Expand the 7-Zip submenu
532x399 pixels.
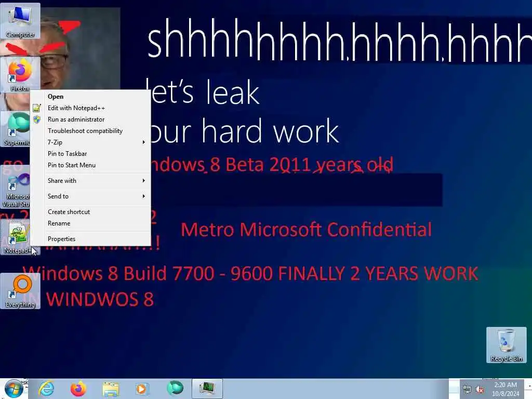[91, 142]
